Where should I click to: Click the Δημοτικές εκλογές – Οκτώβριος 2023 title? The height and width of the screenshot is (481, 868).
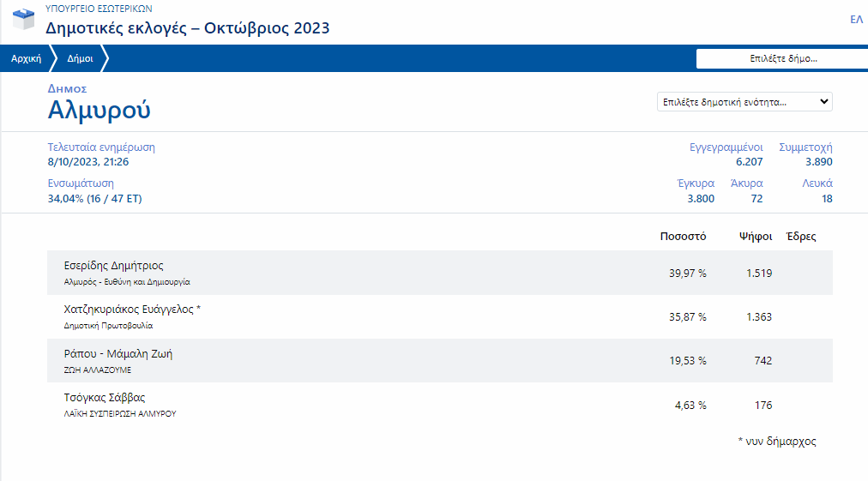tap(187, 28)
